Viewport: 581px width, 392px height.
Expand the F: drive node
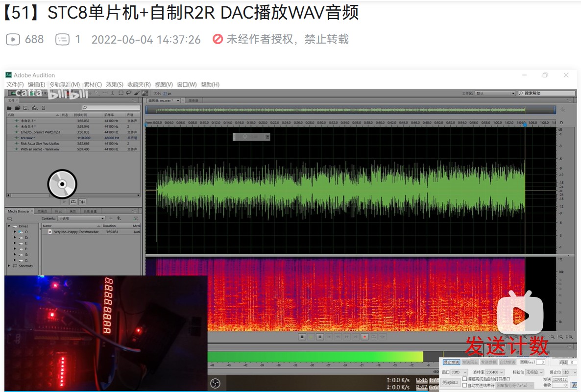15,249
